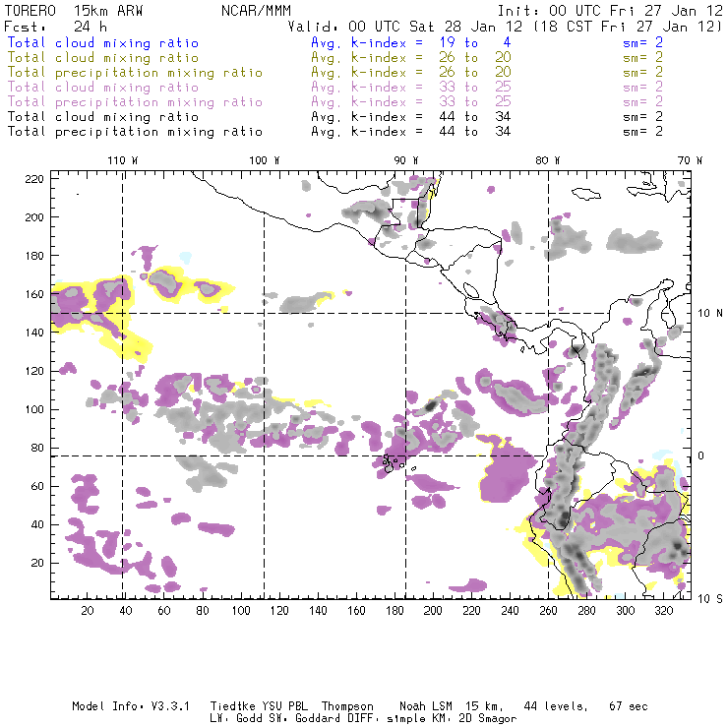This screenshot has width=728, height=728.
Task: Select the "Valid: 00 UTC Sat 28 Jan 12" text
Action: (x=405, y=27)
